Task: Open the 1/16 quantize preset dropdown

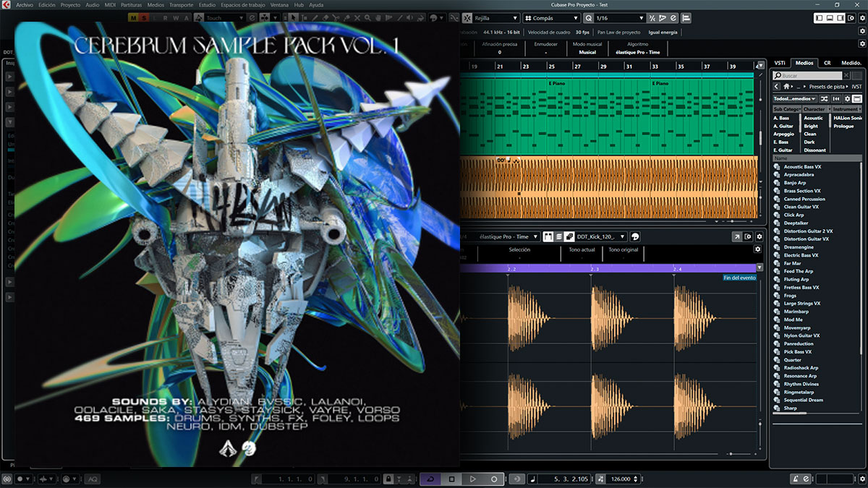Action: pos(620,17)
